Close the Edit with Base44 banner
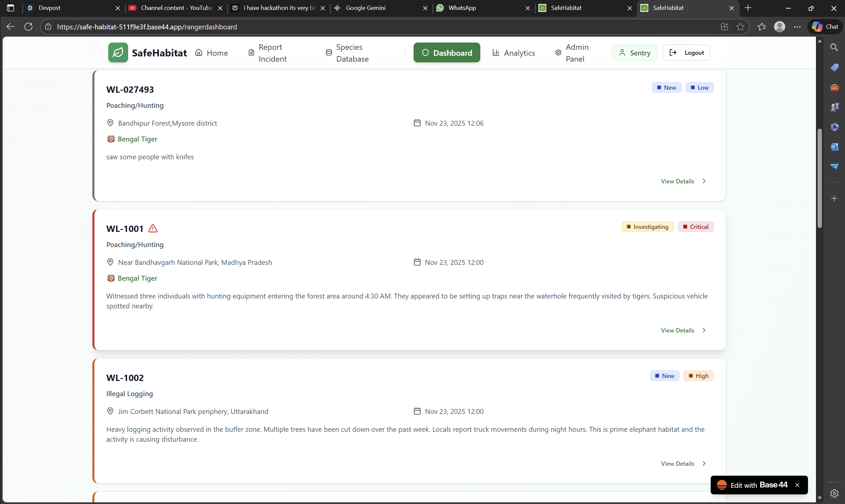Screen dimensions: 845x504 click(x=797, y=485)
